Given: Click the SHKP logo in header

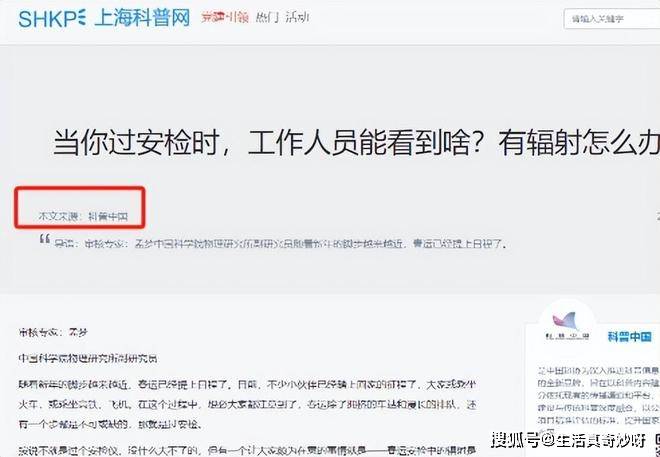Looking at the screenshot, I should click(52, 19).
